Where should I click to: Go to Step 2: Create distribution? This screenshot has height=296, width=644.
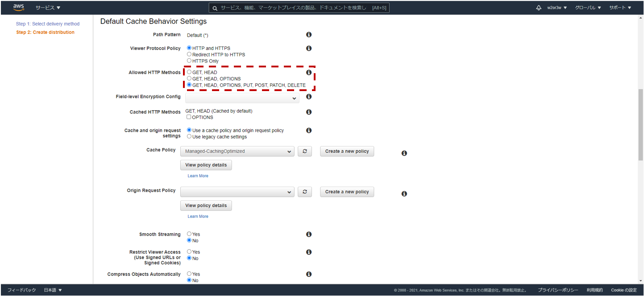pyautogui.click(x=46, y=33)
